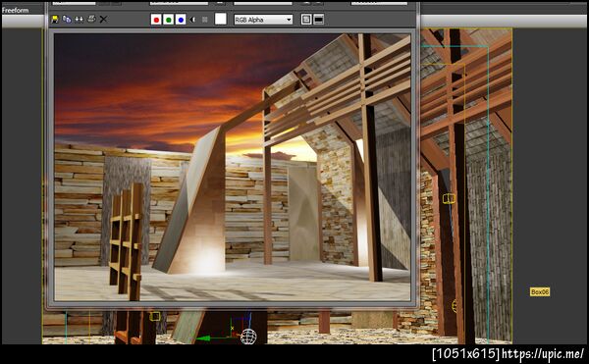589x364 pixels.
Task: Toggle the monochrome display button
Action: pyautogui.click(x=205, y=20)
